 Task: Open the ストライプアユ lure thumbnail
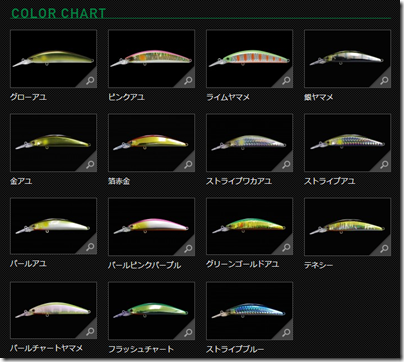[x=348, y=143]
